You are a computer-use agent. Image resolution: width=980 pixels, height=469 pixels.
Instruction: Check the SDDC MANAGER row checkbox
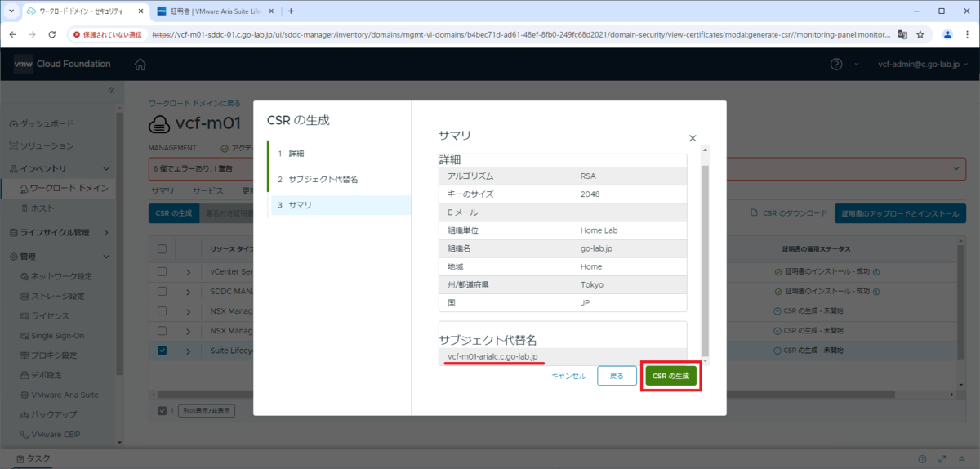pyautogui.click(x=162, y=291)
